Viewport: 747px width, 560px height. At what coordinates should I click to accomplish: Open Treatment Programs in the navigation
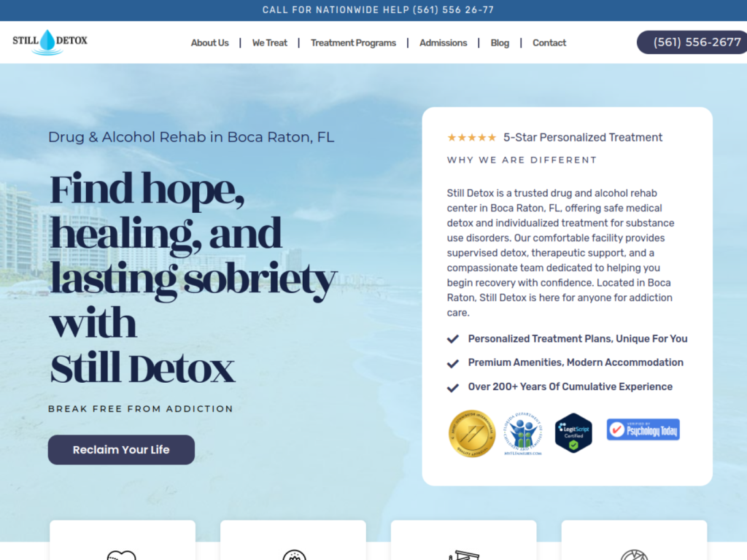tap(353, 43)
